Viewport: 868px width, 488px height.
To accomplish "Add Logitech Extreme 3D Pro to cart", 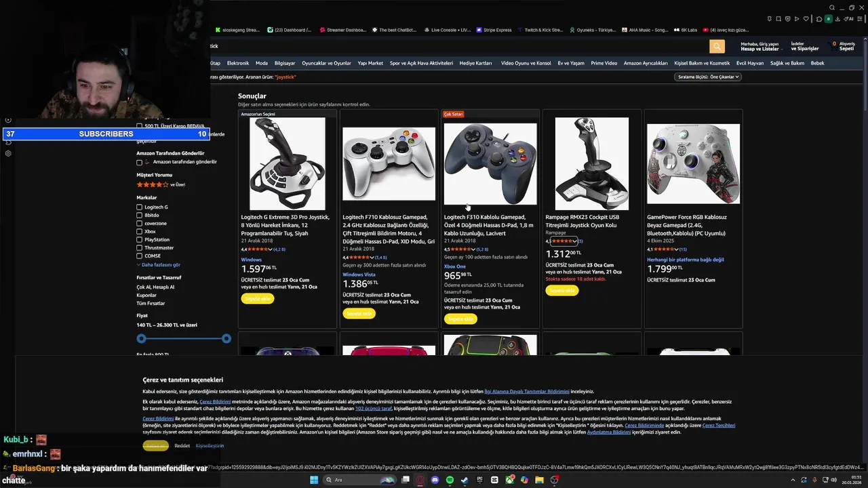I will point(257,299).
